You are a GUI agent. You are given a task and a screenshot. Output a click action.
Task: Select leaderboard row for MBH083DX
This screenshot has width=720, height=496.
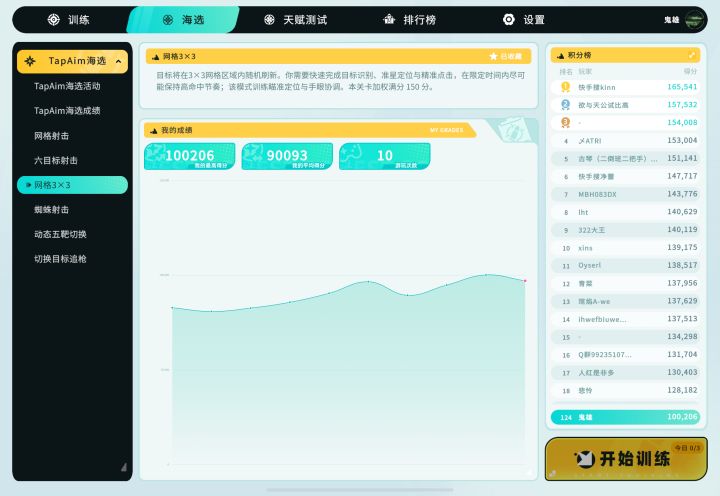coord(625,194)
